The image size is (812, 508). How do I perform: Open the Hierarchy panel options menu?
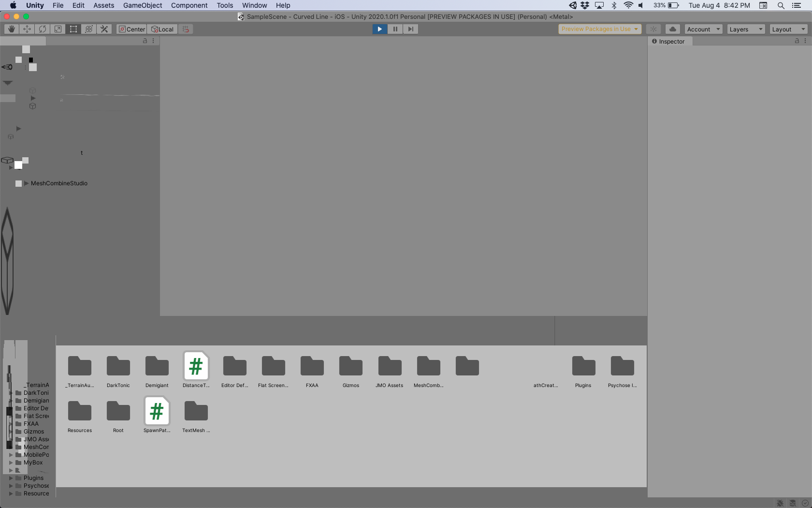click(153, 41)
